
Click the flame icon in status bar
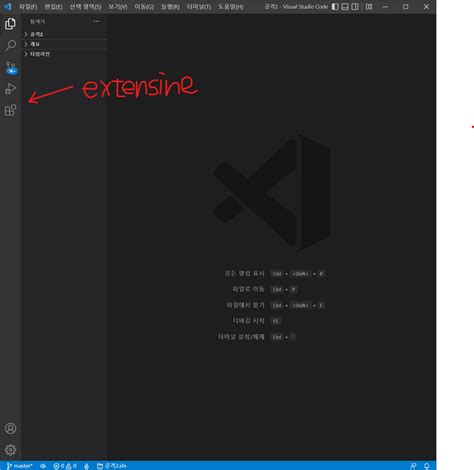86,466
